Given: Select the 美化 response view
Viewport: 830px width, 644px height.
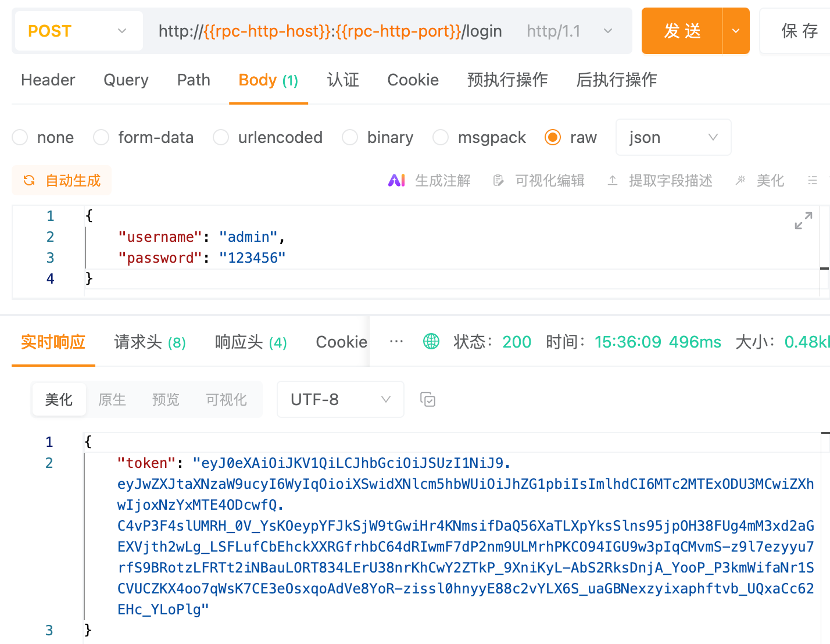Looking at the screenshot, I should [x=59, y=399].
